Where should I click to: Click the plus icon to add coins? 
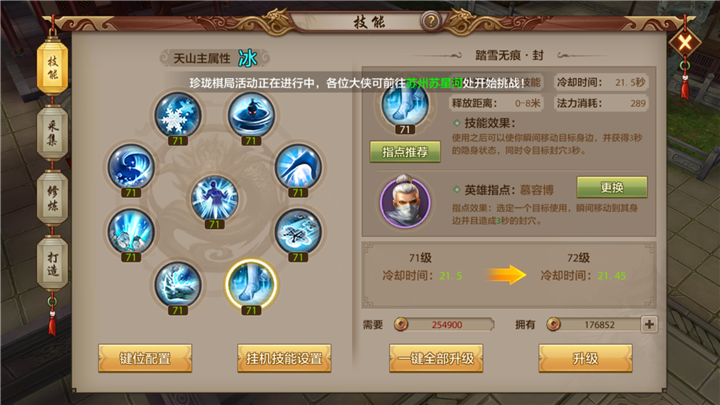coord(649,325)
